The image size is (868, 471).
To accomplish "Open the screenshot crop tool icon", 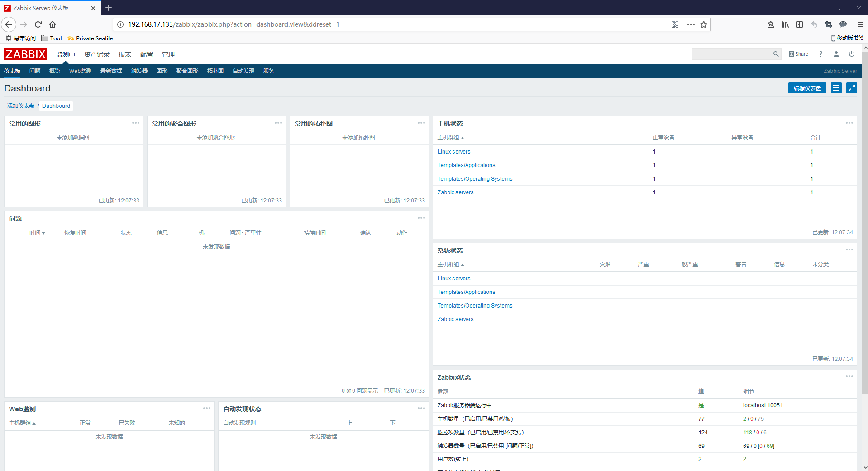I will coord(829,24).
